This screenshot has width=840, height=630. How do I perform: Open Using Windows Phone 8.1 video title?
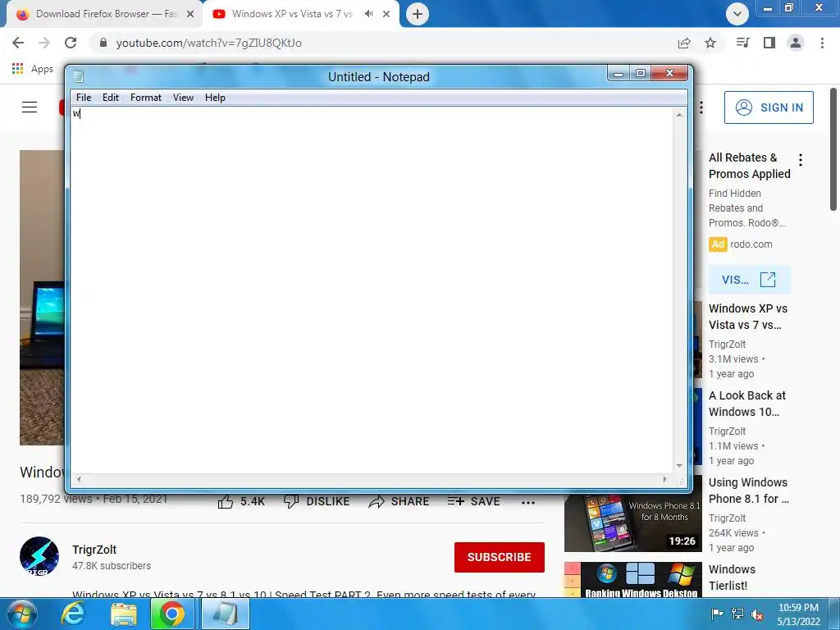click(x=748, y=491)
